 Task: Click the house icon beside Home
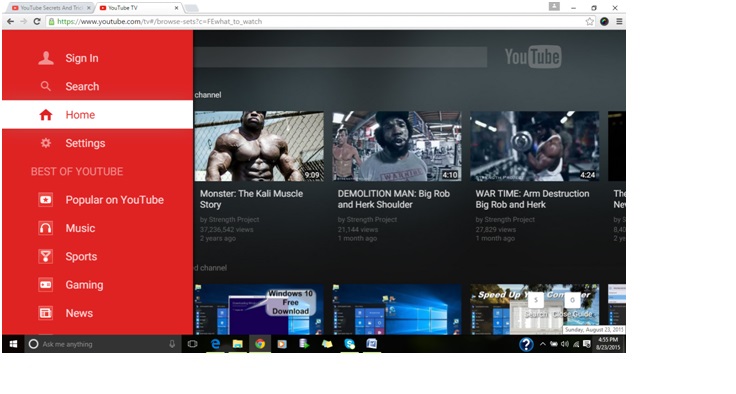point(46,115)
